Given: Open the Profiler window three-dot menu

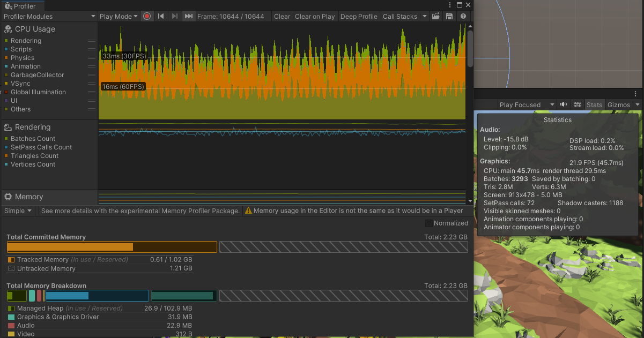Looking at the screenshot, I should 449,4.
